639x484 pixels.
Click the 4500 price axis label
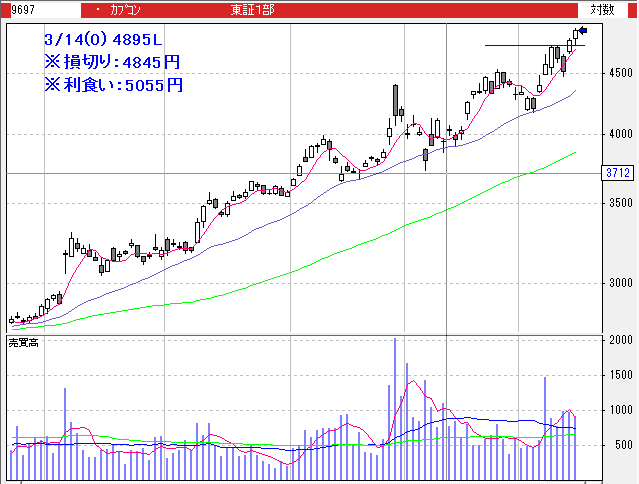click(x=619, y=73)
